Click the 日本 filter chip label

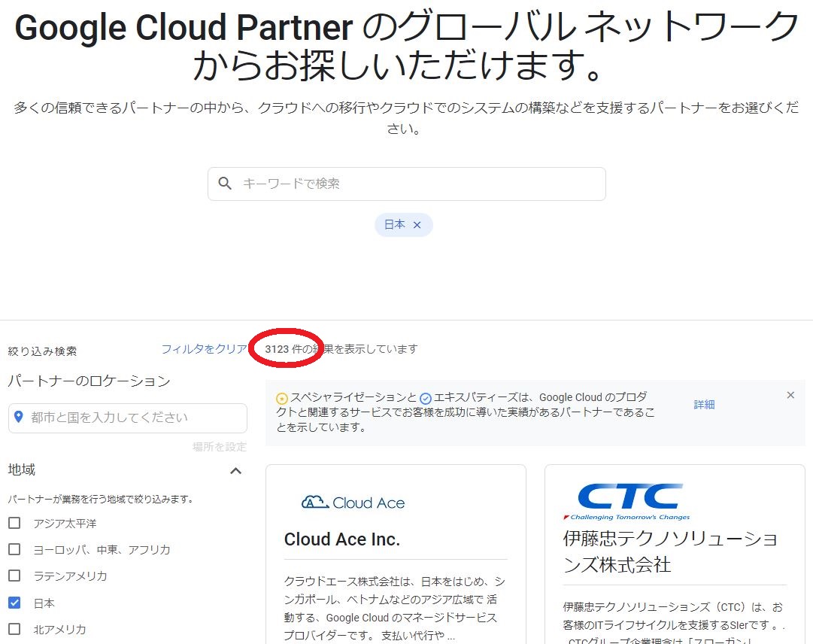coord(395,224)
